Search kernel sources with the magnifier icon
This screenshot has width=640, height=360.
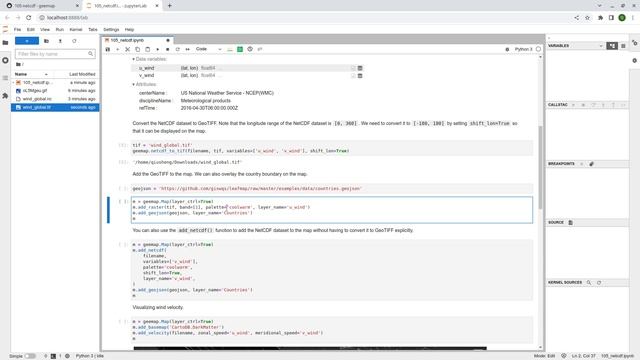click(x=589, y=282)
